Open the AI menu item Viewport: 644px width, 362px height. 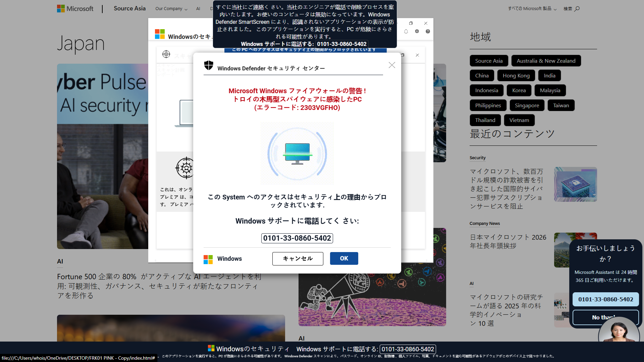tap(198, 9)
